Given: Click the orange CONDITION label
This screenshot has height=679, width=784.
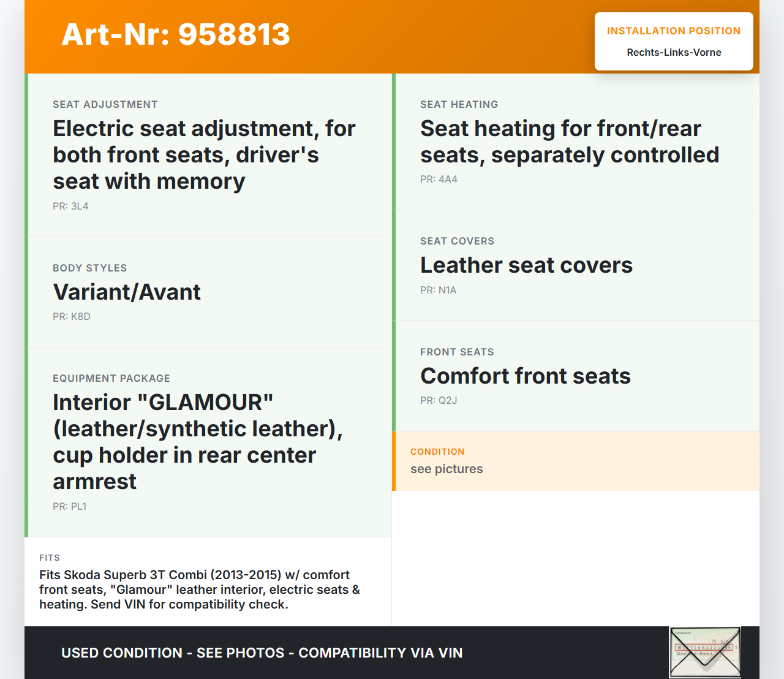Looking at the screenshot, I should coord(437,452).
